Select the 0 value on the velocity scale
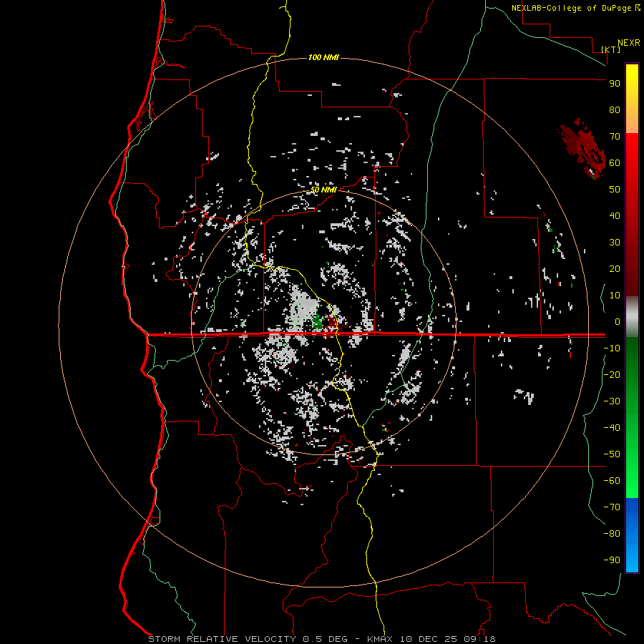Image resolution: width=644 pixels, height=644 pixels. click(618, 322)
